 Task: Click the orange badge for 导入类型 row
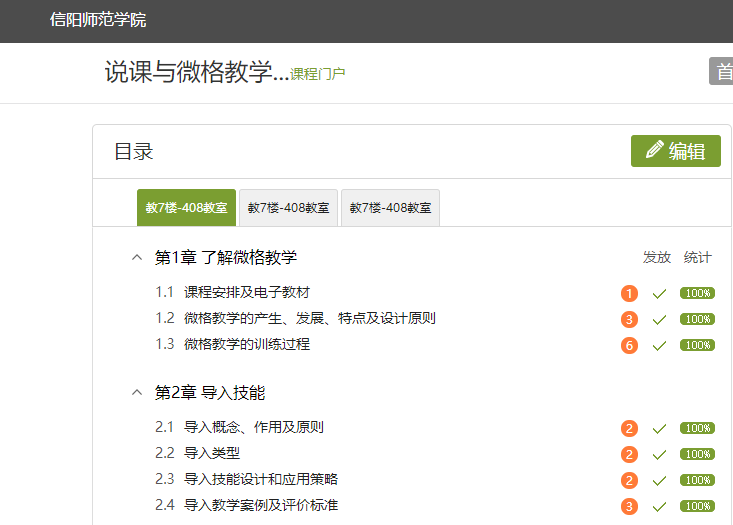pyautogui.click(x=629, y=454)
